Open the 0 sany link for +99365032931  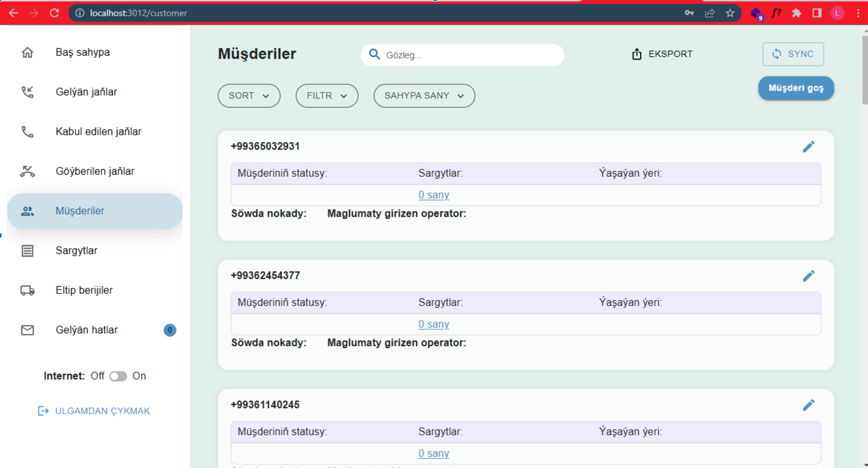pos(434,195)
